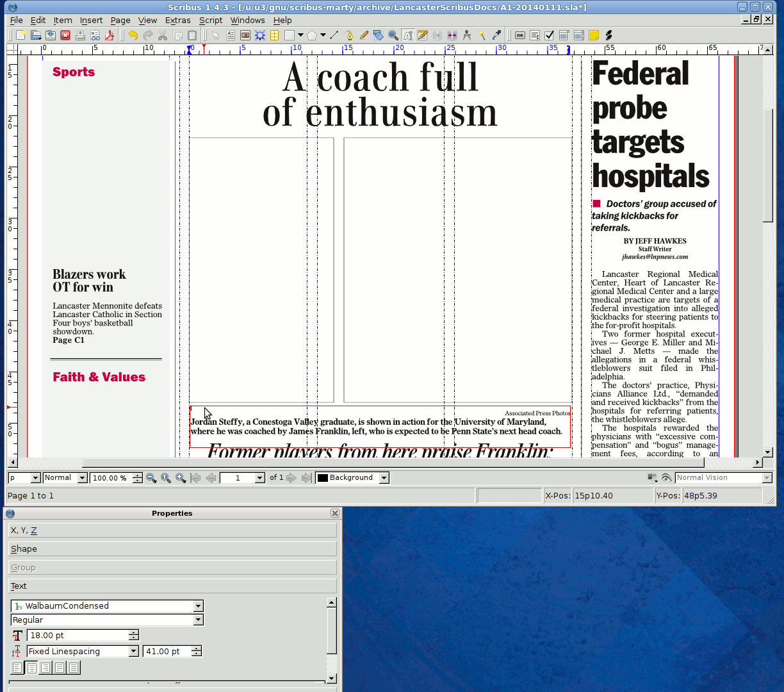Open the WalbaumCondensed font dropdown
Image resolution: width=784 pixels, height=692 pixels.
pyautogui.click(x=198, y=606)
